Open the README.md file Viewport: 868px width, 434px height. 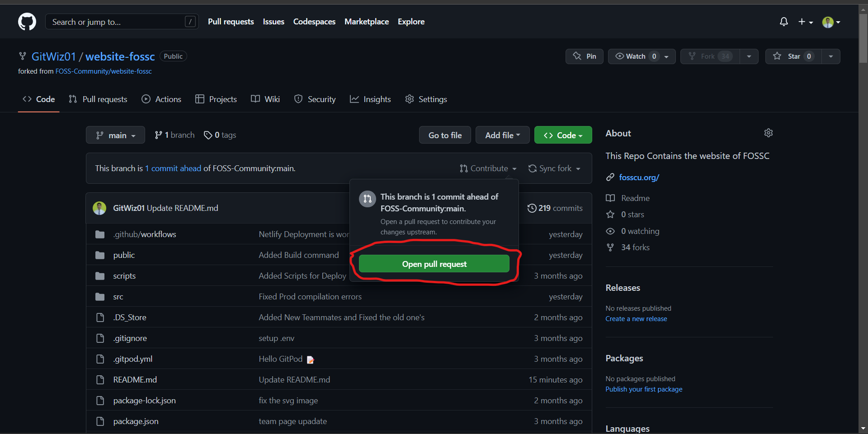pos(135,380)
